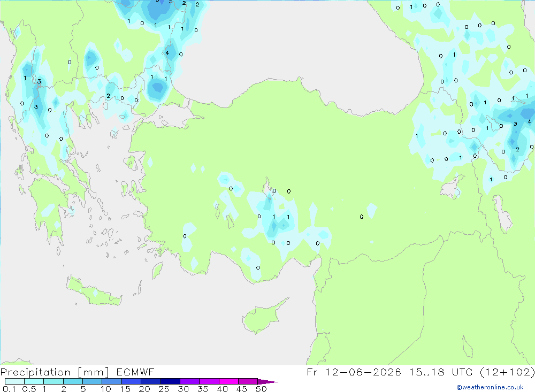Click the 'ECMWF' model label
The height and width of the screenshot is (392, 535).
tap(135, 372)
